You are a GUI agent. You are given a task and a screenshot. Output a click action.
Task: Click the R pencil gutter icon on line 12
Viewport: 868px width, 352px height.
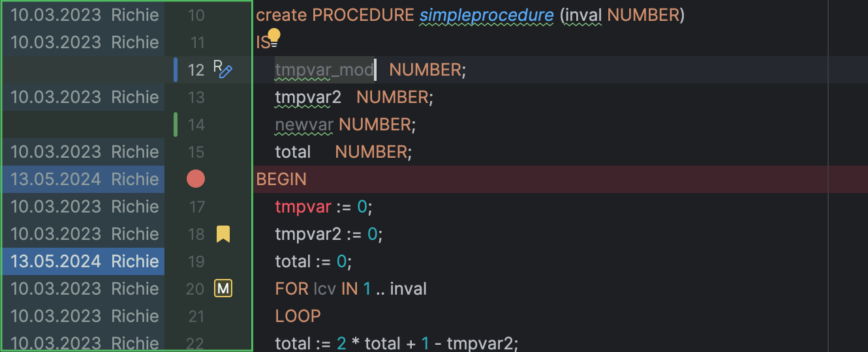(x=223, y=69)
